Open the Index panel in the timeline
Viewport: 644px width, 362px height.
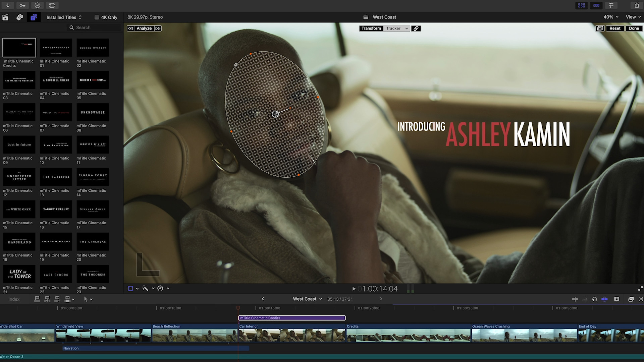click(x=14, y=299)
